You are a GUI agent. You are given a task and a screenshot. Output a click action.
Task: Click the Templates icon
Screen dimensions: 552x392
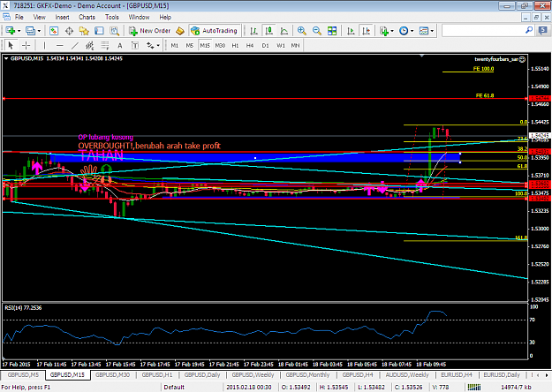click(x=424, y=31)
